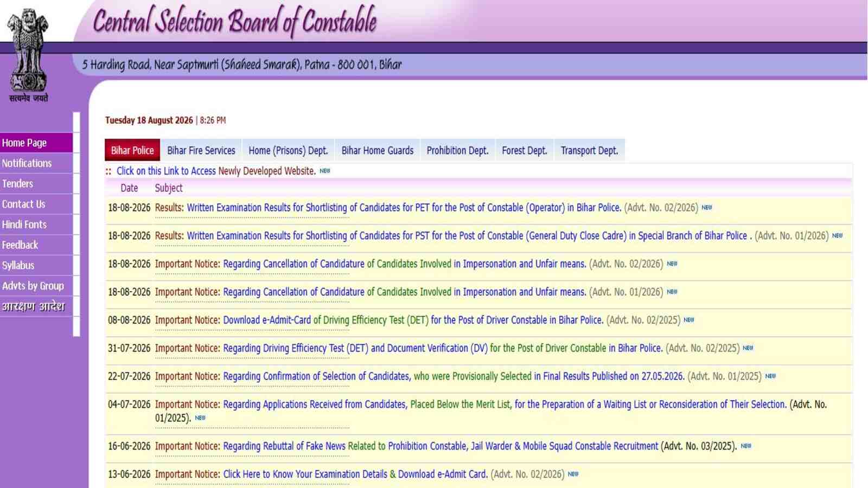Open Rebuttal of Fake News notice
868x488 pixels.
[x=441, y=446]
